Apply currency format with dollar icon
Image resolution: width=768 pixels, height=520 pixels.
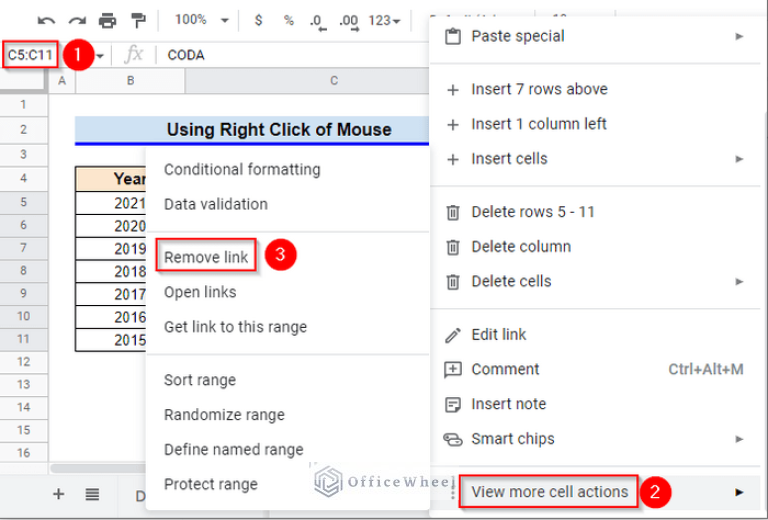pyautogui.click(x=259, y=20)
